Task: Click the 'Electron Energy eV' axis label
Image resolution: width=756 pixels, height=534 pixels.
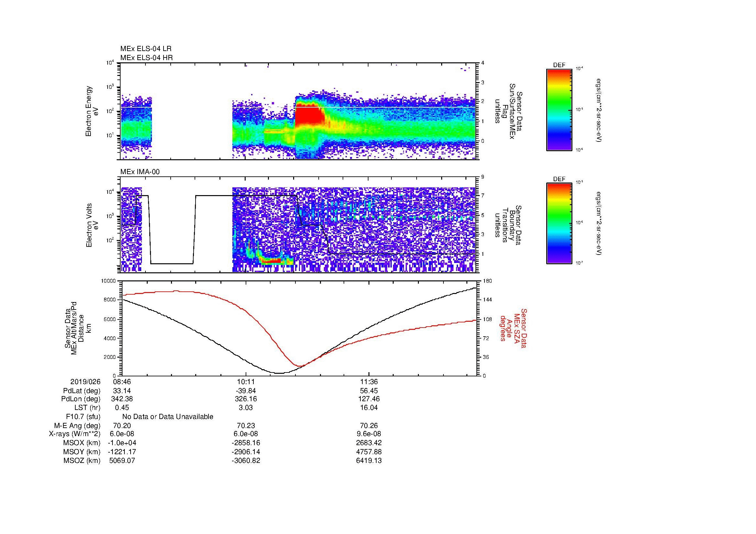Action: 92,111
